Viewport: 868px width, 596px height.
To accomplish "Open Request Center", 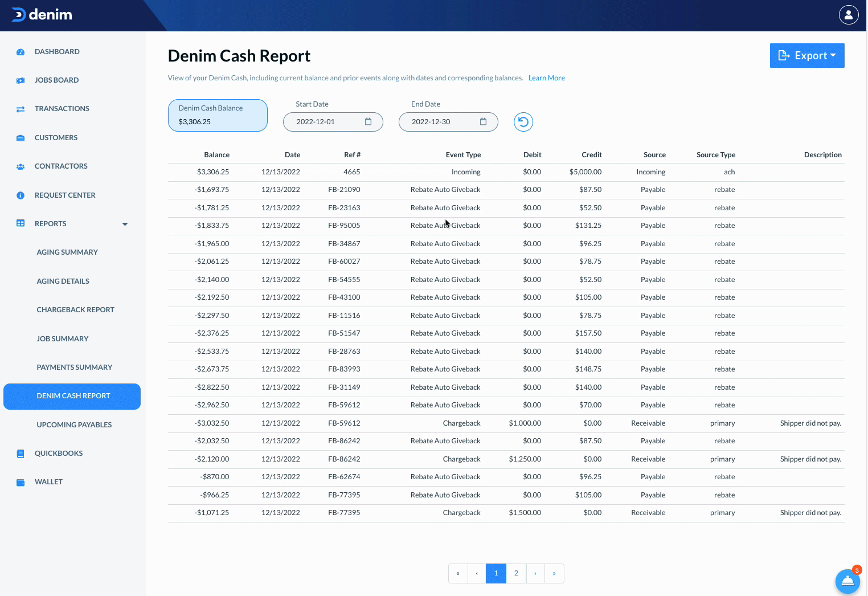I will 65,195.
